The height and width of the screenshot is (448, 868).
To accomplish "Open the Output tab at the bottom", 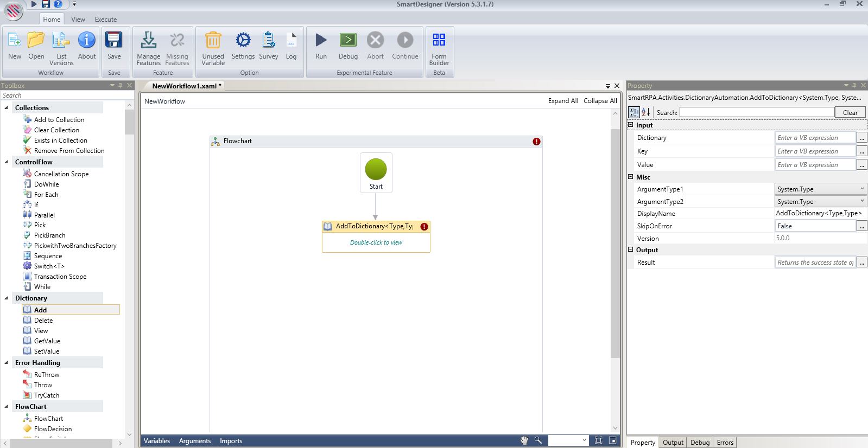I will (x=673, y=443).
